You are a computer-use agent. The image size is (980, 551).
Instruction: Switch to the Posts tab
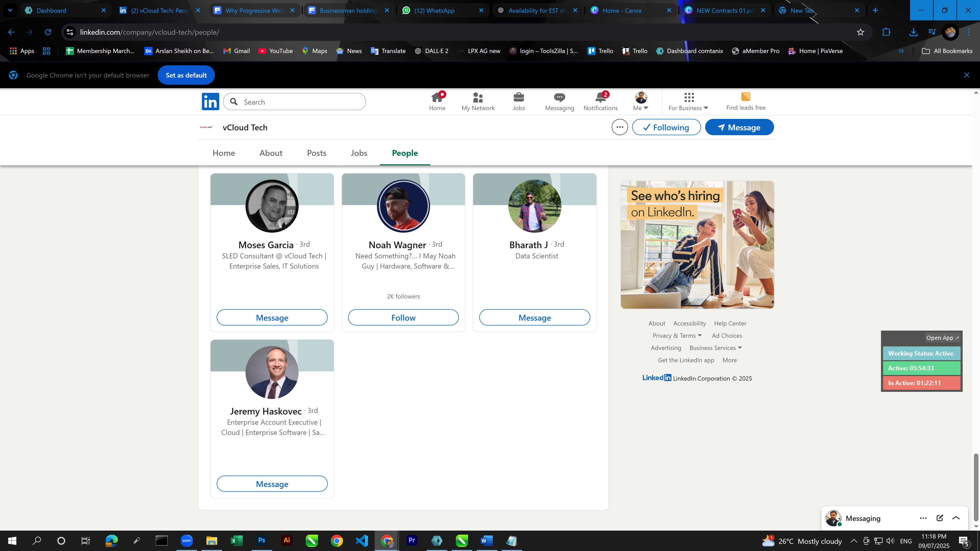pos(316,153)
